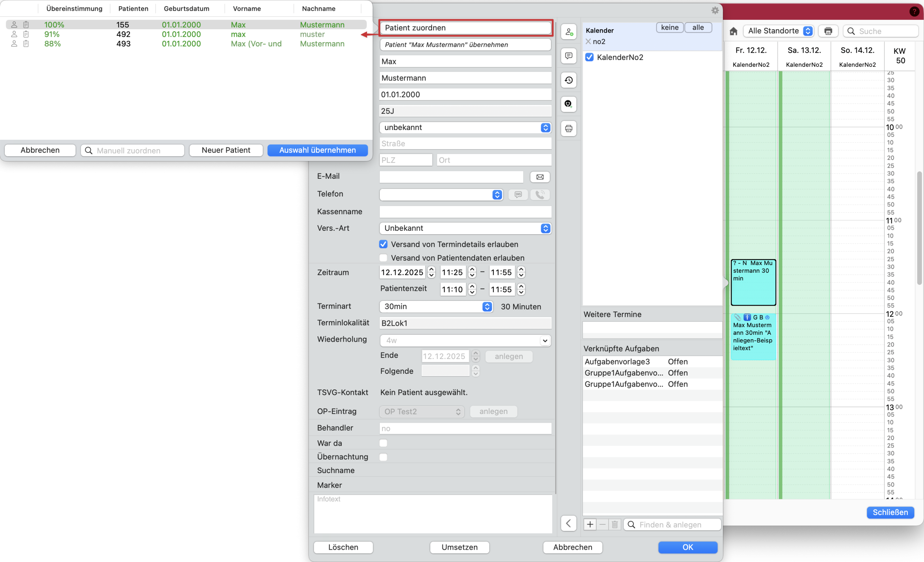Viewport: 924px width, 562px height.
Task: Click the 'Neuer Patient' button
Action: 226,150
